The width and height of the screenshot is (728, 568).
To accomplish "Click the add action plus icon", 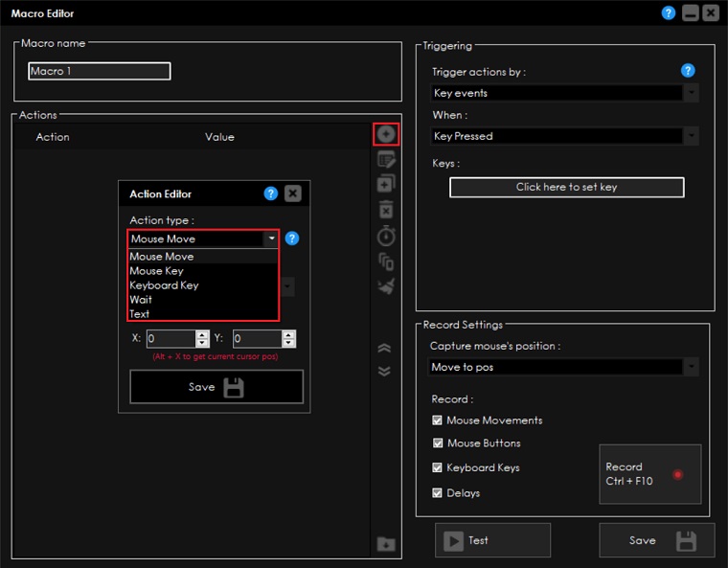I will coord(386,134).
